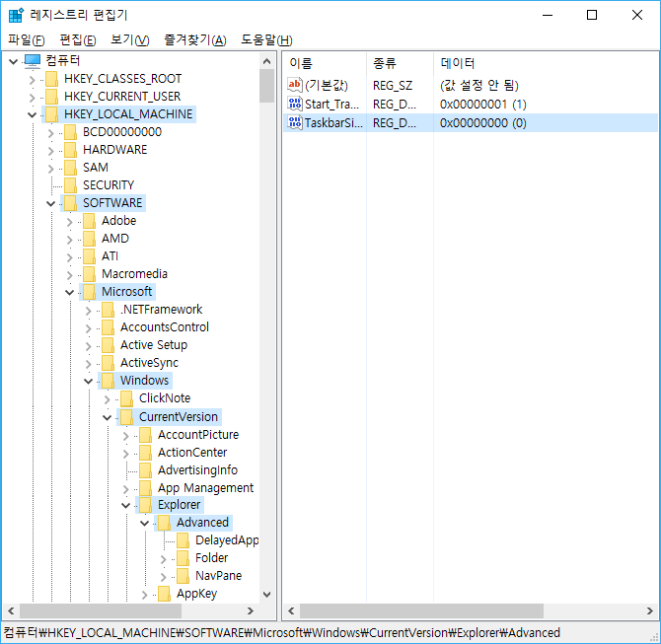Click the AdvertisingInfo folder icon
Viewport: 661px width, 644px height.
coord(145,470)
